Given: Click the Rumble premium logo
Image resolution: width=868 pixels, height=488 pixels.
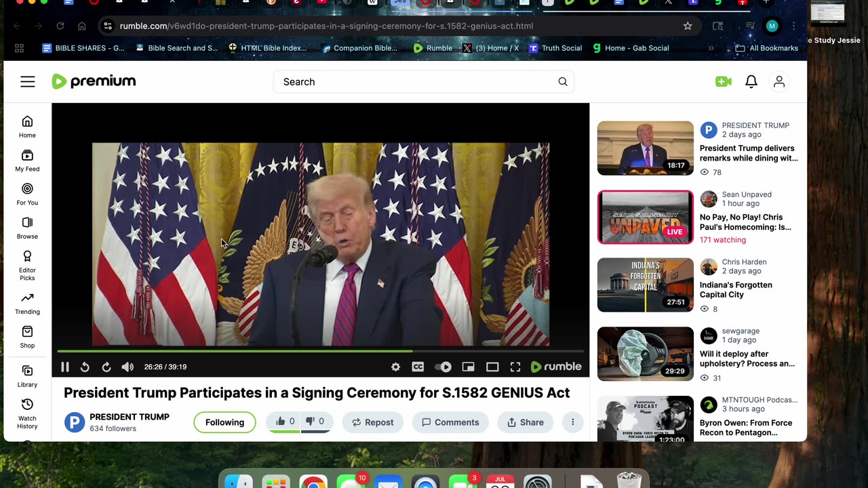Looking at the screenshot, I should pos(94,81).
